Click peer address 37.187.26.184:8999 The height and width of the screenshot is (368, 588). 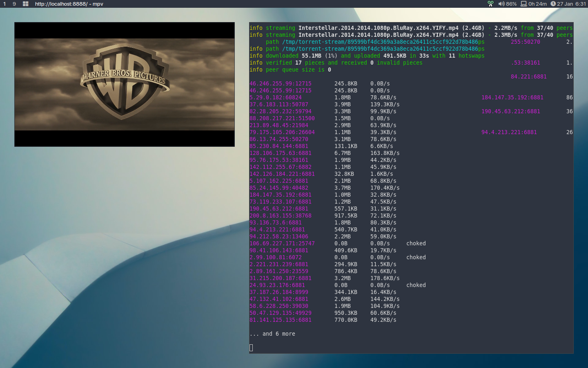[279, 292]
